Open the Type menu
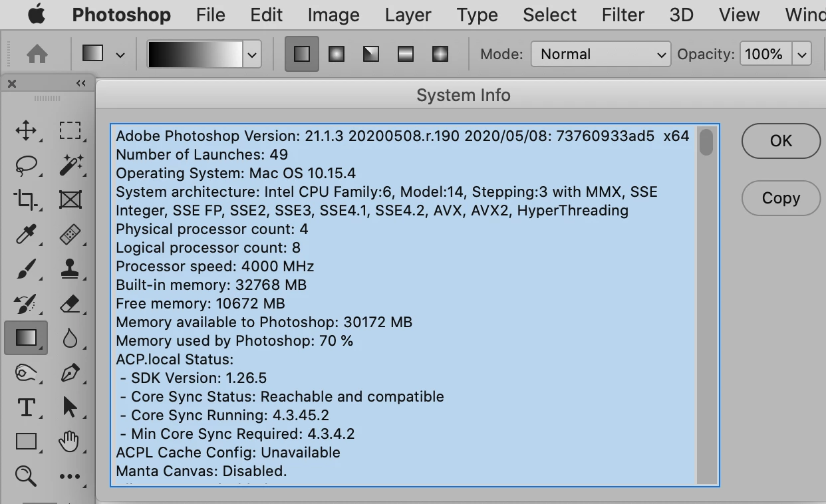The width and height of the screenshot is (826, 504). [478, 15]
